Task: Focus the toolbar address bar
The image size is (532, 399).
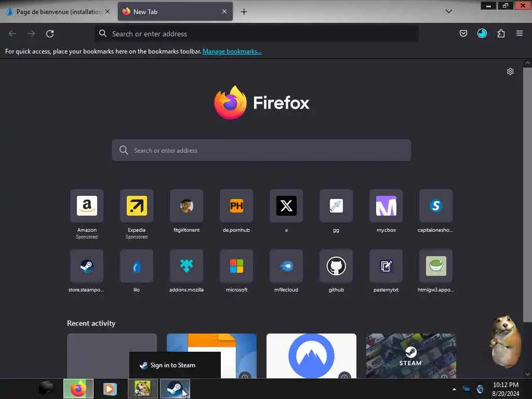Action: tap(256, 34)
